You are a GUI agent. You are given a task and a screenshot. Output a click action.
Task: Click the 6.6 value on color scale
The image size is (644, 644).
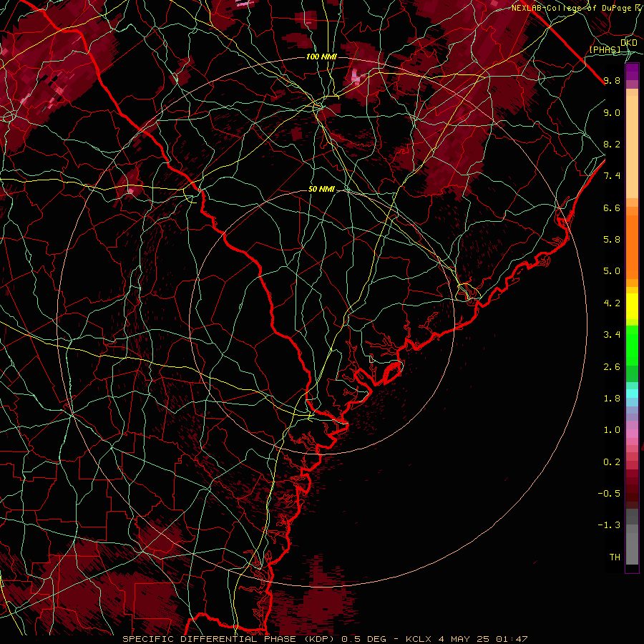[x=612, y=208]
